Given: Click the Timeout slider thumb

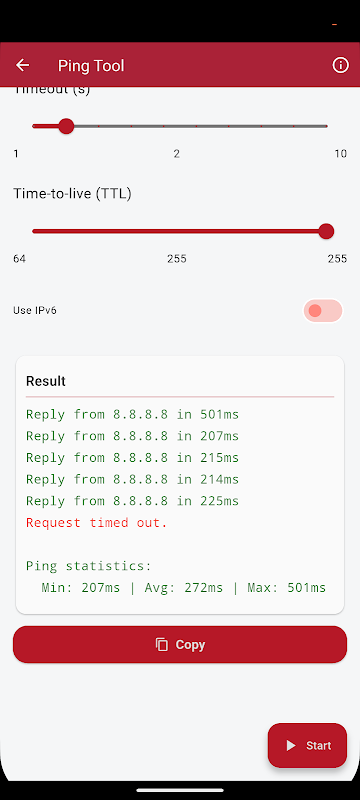Looking at the screenshot, I should pyautogui.click(x=66, y=126).
